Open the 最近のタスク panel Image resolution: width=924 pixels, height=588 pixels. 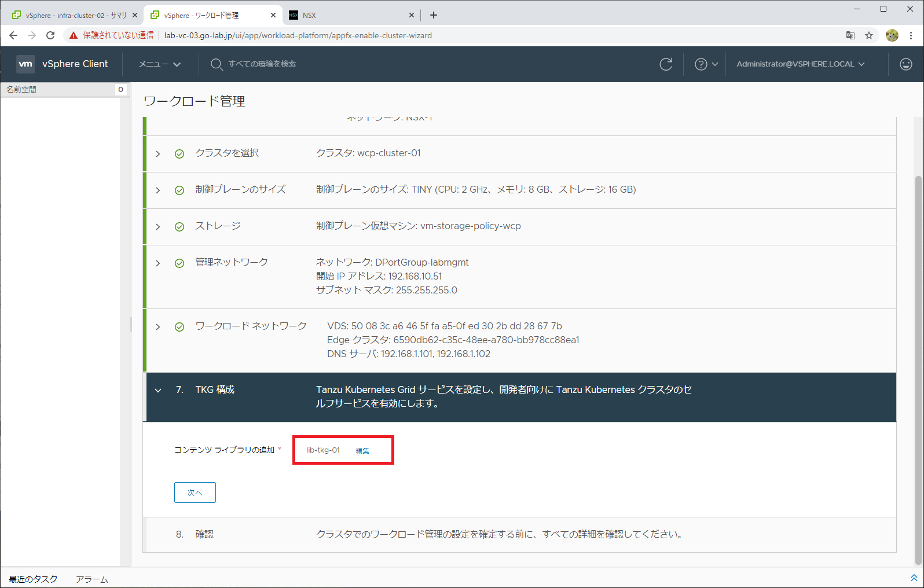[33, 579]
